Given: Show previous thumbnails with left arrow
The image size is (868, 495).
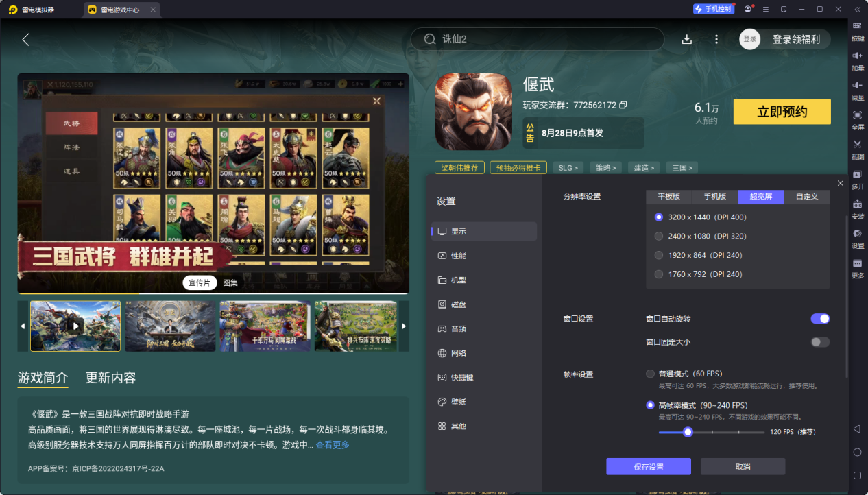Looking at the screenshot, I should 23,326.
